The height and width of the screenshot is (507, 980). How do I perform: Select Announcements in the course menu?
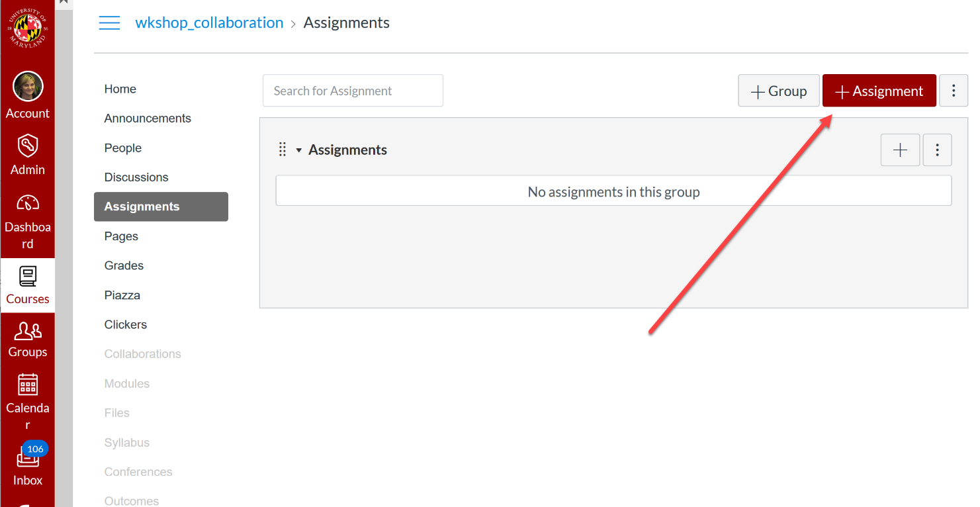point(148,118)
